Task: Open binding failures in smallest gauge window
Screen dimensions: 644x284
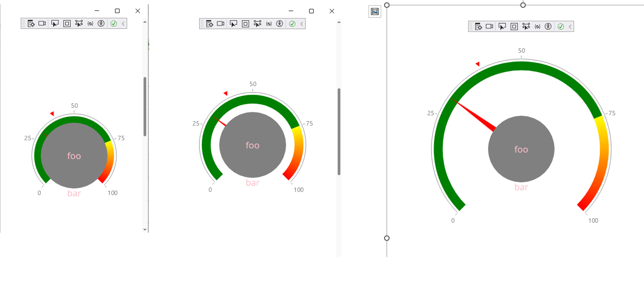Action: (90, 24)
